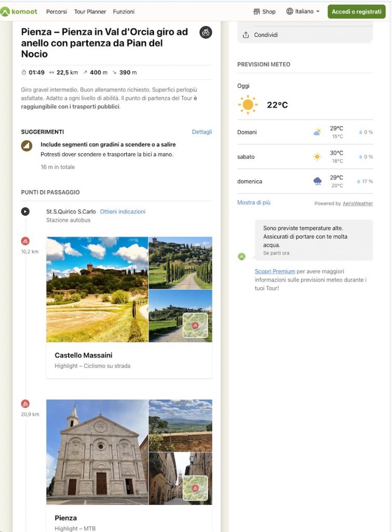Image resolution: width=392 pixels, height=532 pixels.
Task: Click Domani partly cloudy icon
Action: (317, 132)
